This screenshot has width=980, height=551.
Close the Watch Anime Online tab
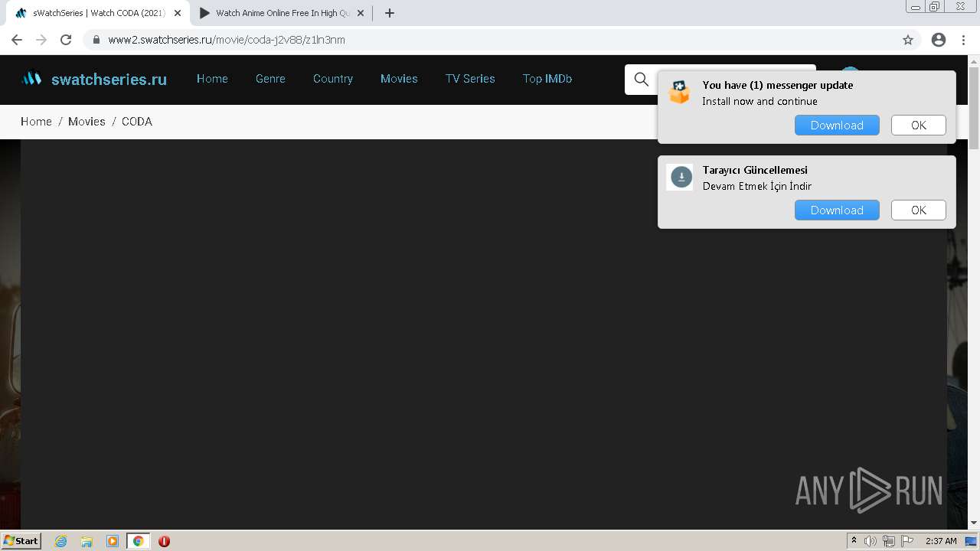click(361, 13)
